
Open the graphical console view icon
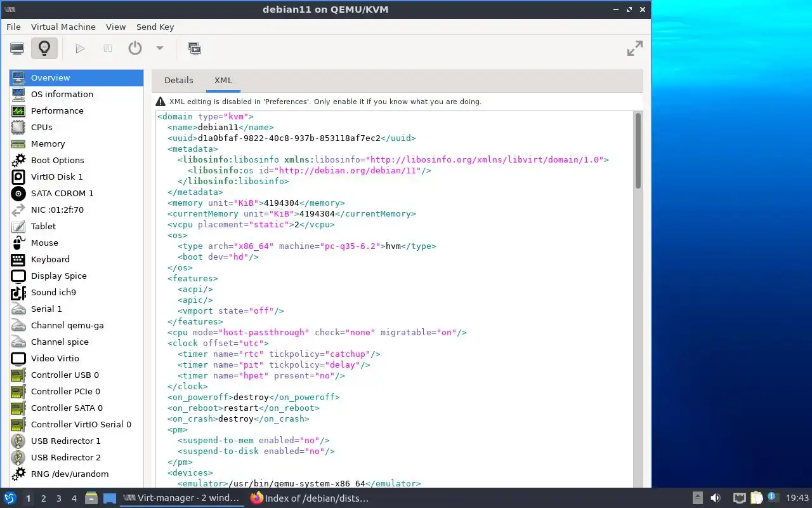pos(17,48)
